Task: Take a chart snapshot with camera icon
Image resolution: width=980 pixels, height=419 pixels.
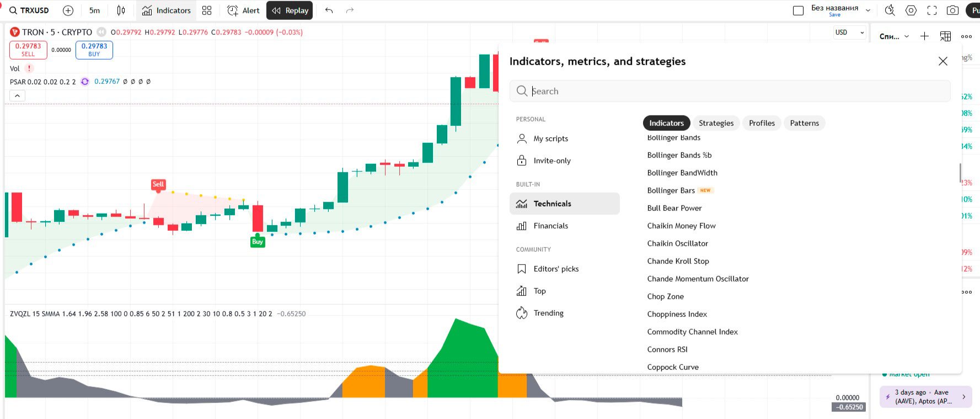Action: (952, 10)
